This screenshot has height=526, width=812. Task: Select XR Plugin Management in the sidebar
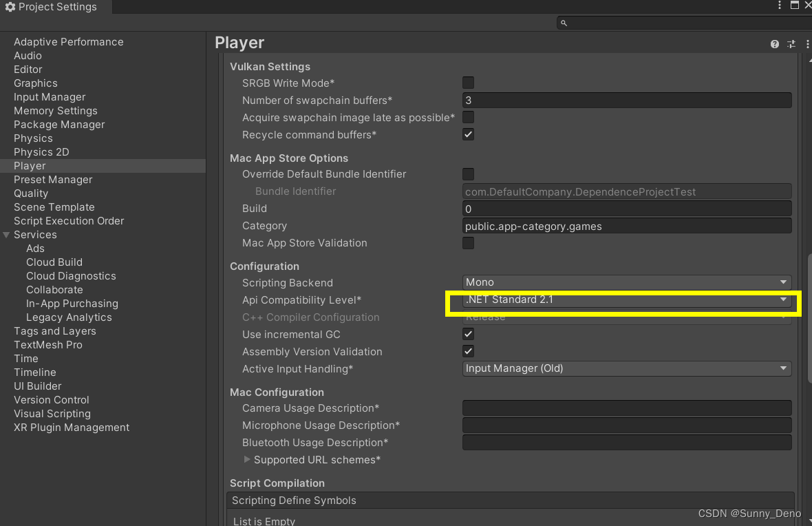71,427
